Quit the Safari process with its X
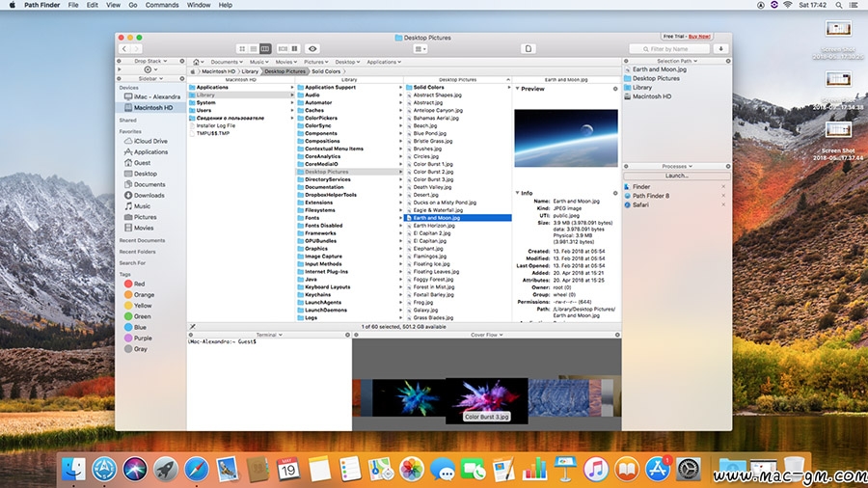 coord(723,204)
